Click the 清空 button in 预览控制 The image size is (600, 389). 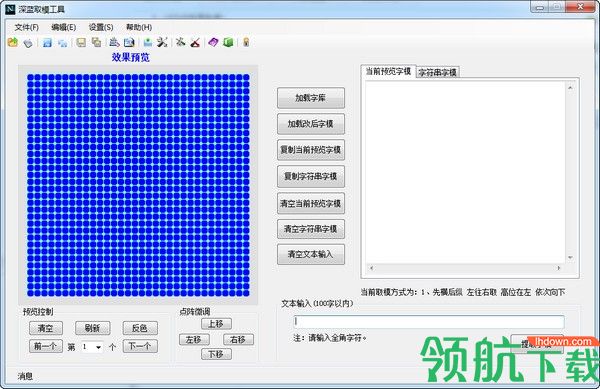(46, 328)
